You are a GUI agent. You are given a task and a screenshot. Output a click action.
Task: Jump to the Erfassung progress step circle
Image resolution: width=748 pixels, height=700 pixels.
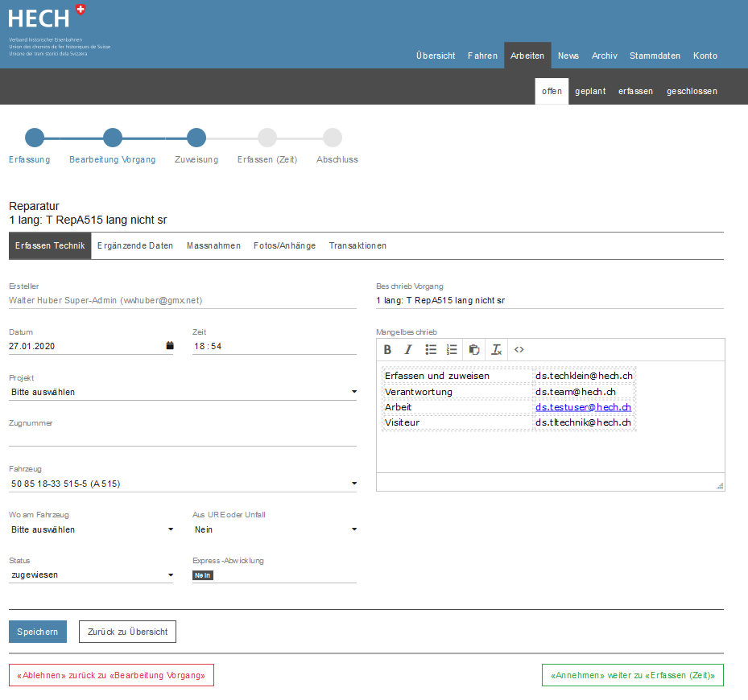(35, 138)
